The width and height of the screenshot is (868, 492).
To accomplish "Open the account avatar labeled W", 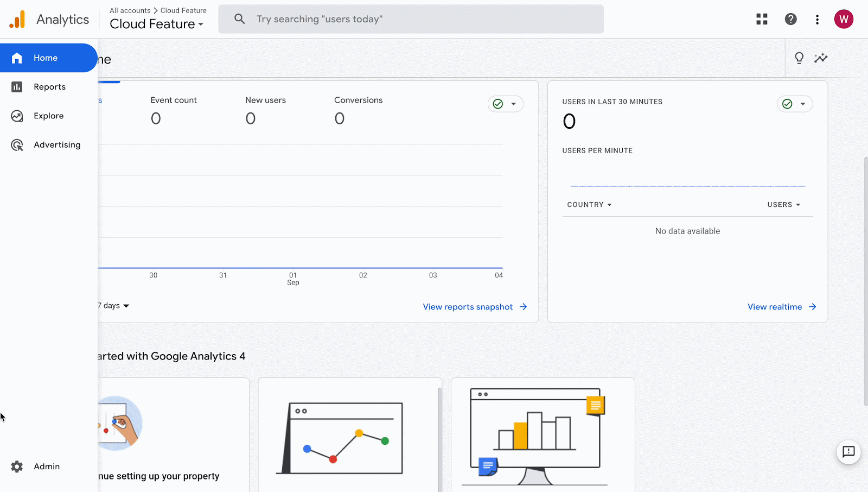I will pos(844,19).
